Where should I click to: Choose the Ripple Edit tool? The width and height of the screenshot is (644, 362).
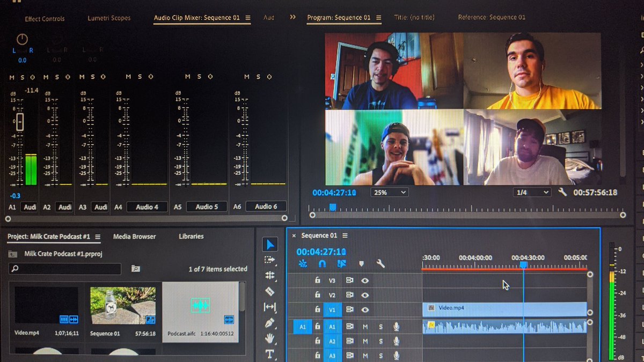click(x=269, y=276)
